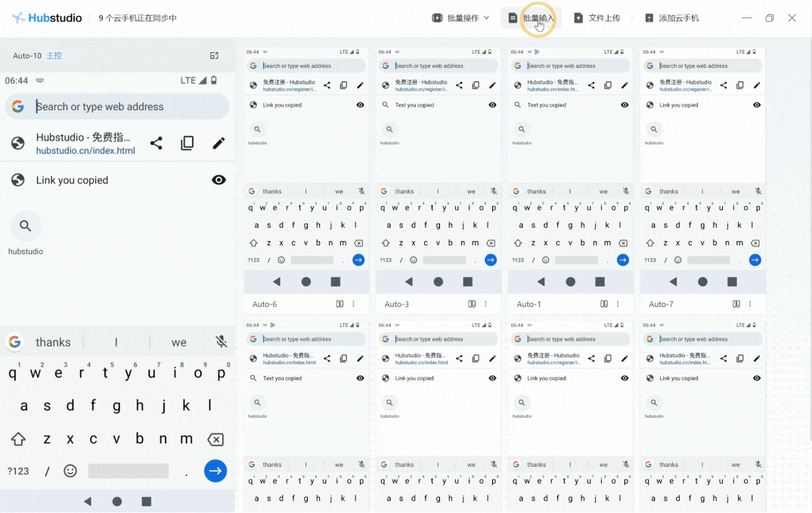Tap the emoji key on Auto-7 keyboard
The width and height of the screenshot is (812, 513).
point(678,260)
